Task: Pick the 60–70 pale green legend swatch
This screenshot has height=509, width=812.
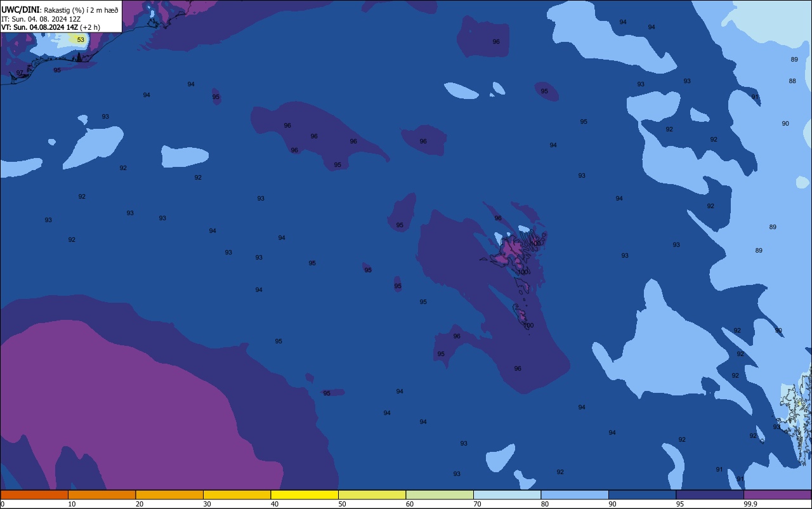Action: (x=440, y=494)
